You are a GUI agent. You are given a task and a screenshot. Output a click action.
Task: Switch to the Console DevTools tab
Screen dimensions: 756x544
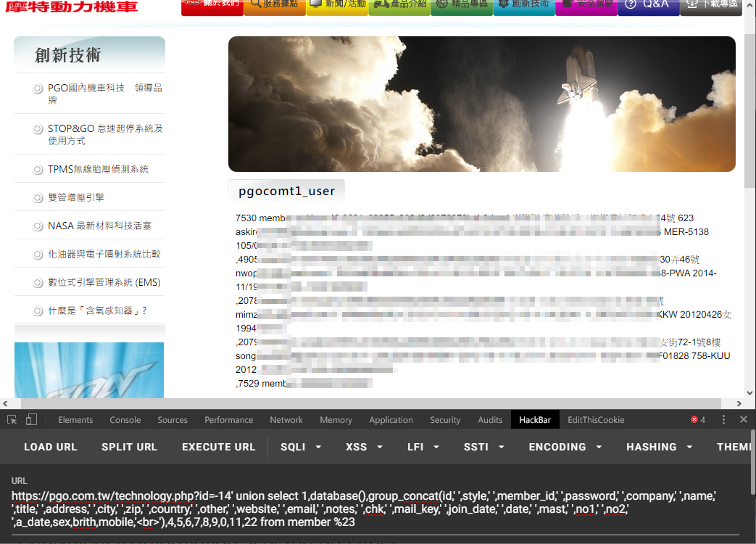pos(125,420)
